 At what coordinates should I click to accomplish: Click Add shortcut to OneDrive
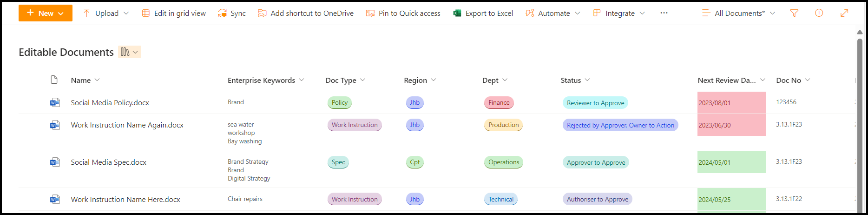click(x=306, y=13)
